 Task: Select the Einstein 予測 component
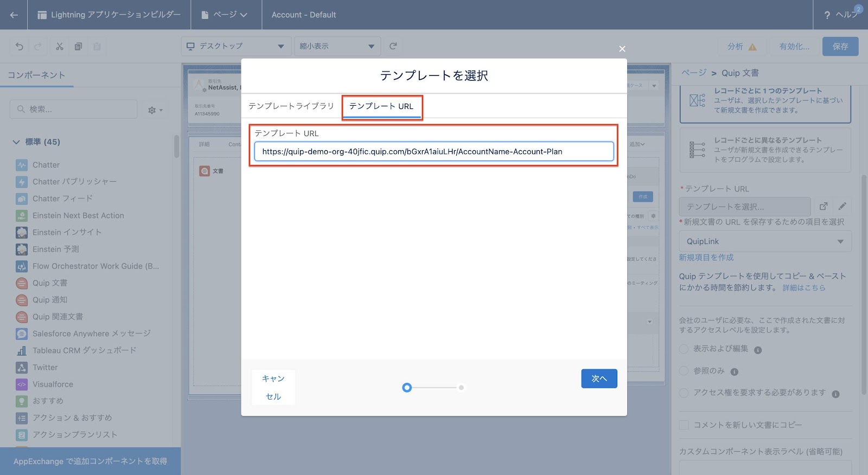click(x=48, y=249)
